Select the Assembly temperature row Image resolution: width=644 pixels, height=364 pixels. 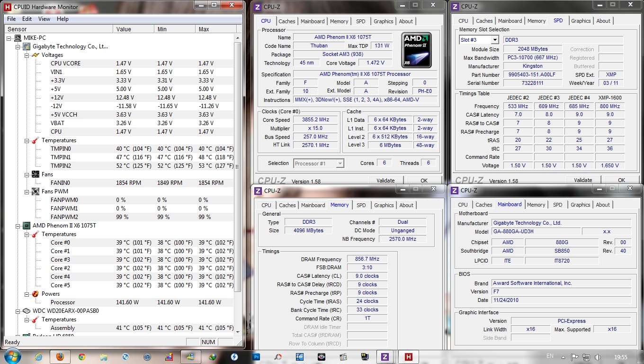pyautogui.click(x=119, y=328)
